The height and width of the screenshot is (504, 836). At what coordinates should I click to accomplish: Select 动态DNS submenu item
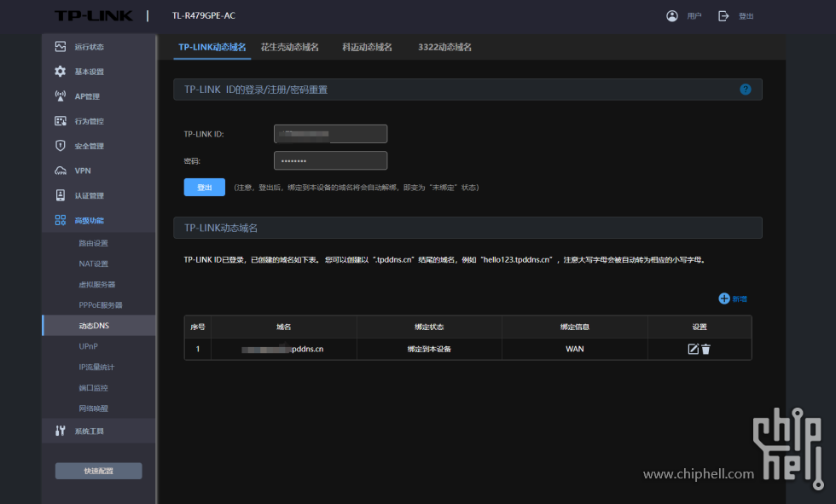click(x=99, y=326)
